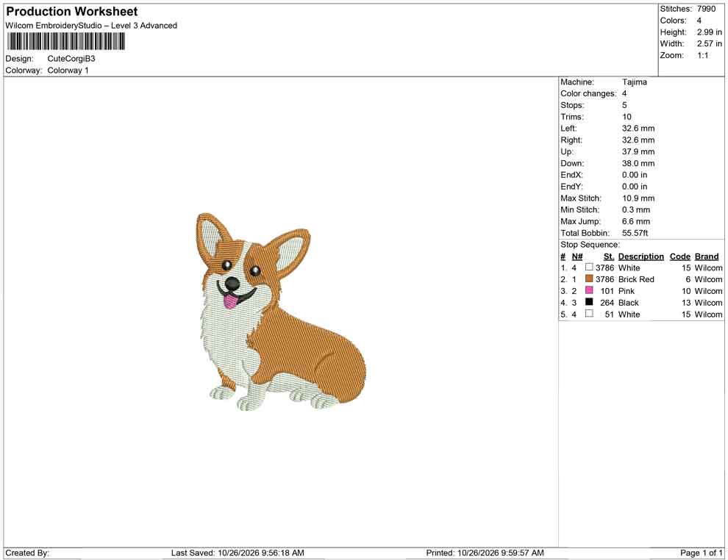Click the Down value 38.0 mm
This screenshot has width=728, height=560.
click(638, 163)
